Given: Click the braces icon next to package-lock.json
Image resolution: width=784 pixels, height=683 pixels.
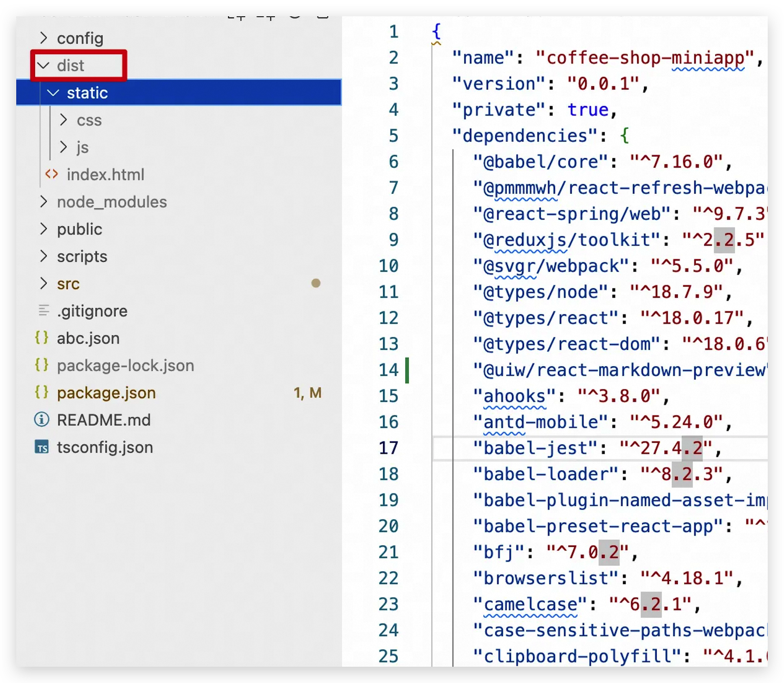Looking at the screenshot, I should 42,365.
